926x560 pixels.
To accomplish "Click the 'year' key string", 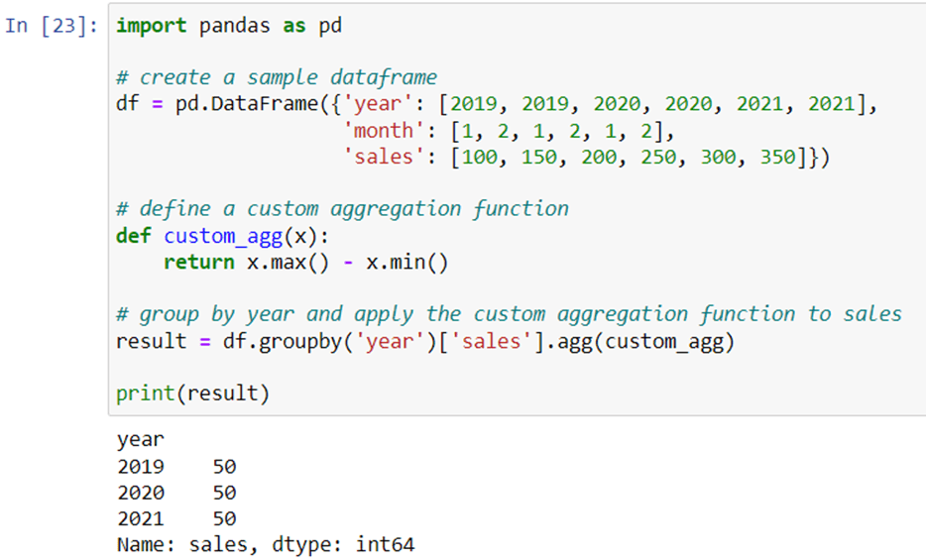I will [377, 104].
